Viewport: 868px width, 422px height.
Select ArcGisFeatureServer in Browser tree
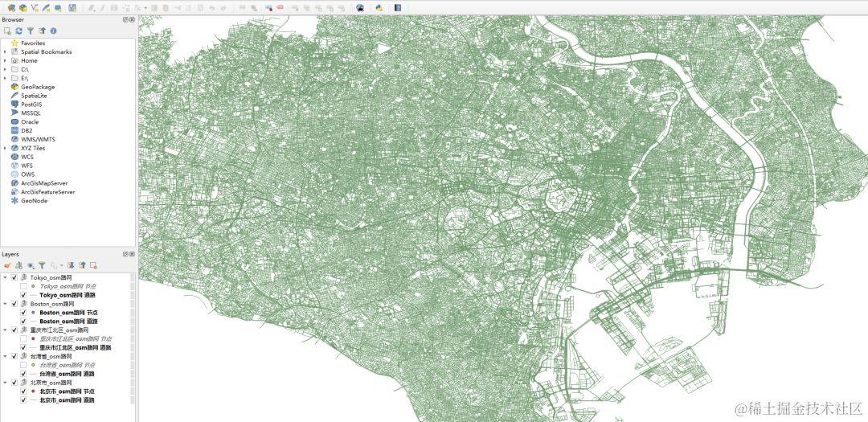48,191
